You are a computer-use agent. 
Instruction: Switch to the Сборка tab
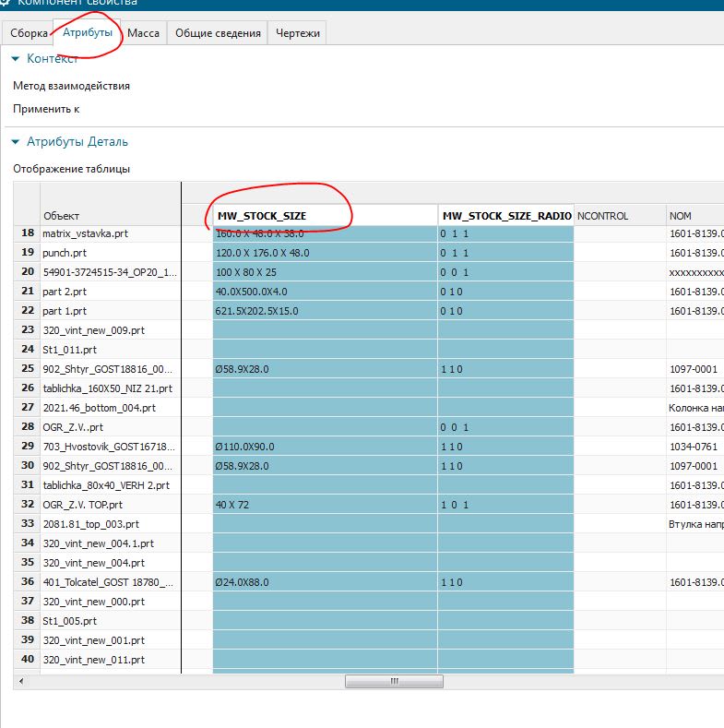[x=29, y=33]
